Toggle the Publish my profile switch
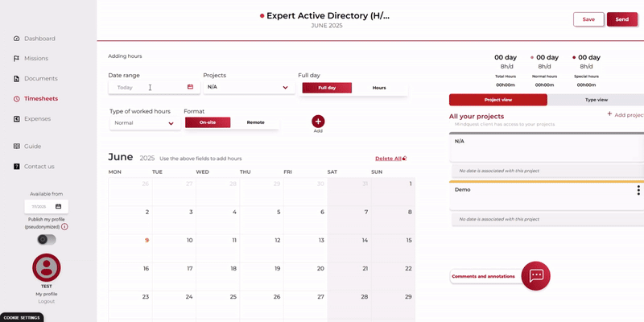 pos(47,239)
